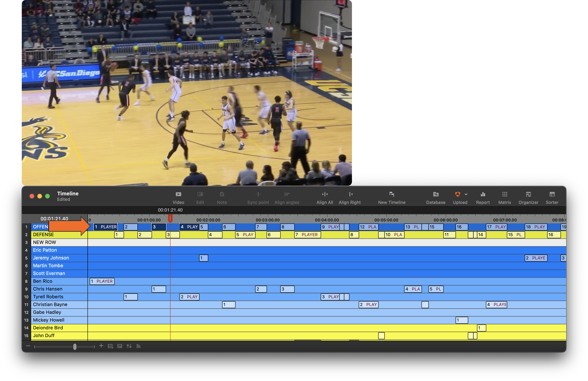Open the Video window
The width and height of the screenshot is (588, 381).
[x=178, y=197]
